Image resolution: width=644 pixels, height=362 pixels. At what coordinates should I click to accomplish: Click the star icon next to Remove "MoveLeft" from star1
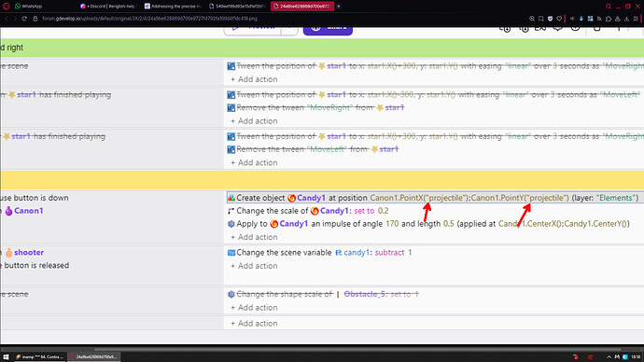tap(374, 149)
